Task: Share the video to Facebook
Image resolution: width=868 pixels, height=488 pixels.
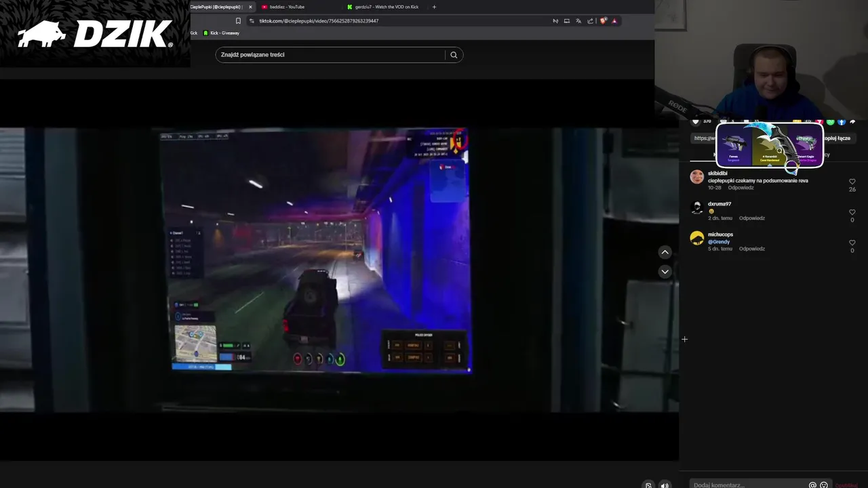Action: pos(842,122)
